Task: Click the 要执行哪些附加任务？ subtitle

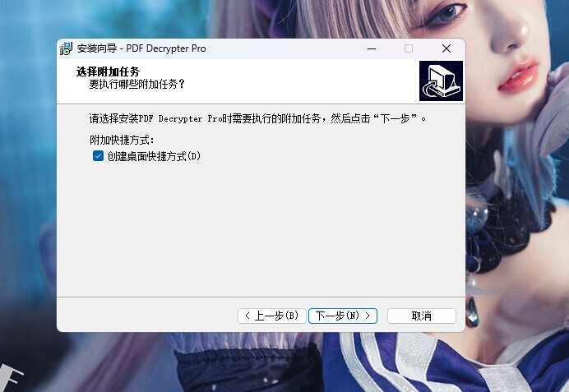Action: [x=137, y=84]
